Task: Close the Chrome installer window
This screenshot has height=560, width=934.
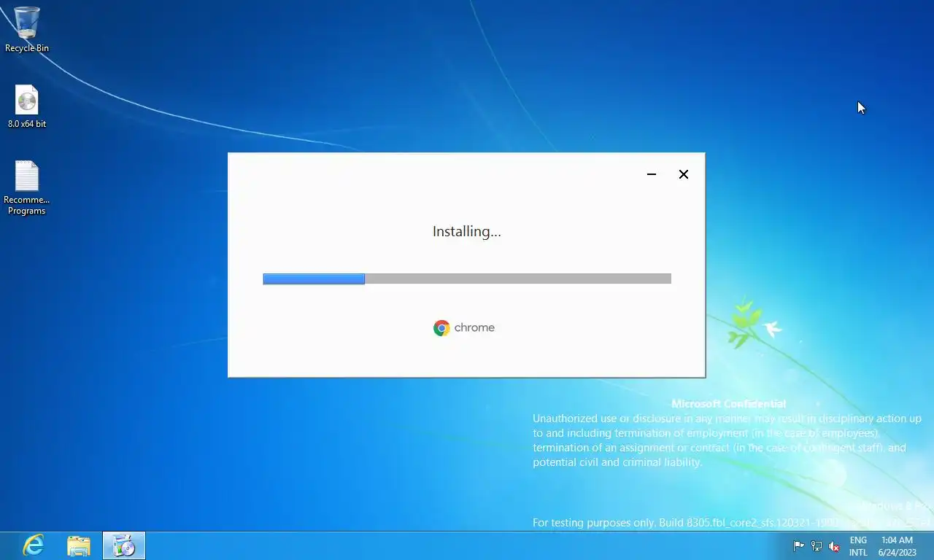Action: [684, 174]
